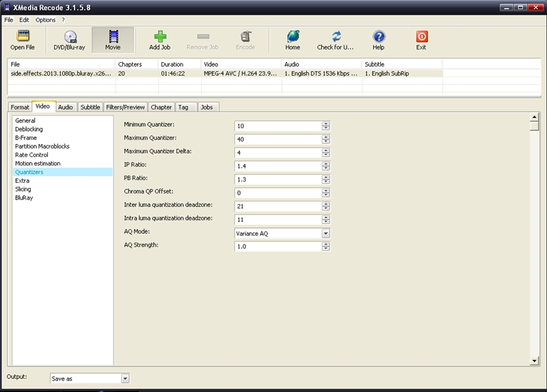The height and width of the screenshot is (392, 547).
Task: Switch to the Audio tab
Action: (x=66, y=107)
